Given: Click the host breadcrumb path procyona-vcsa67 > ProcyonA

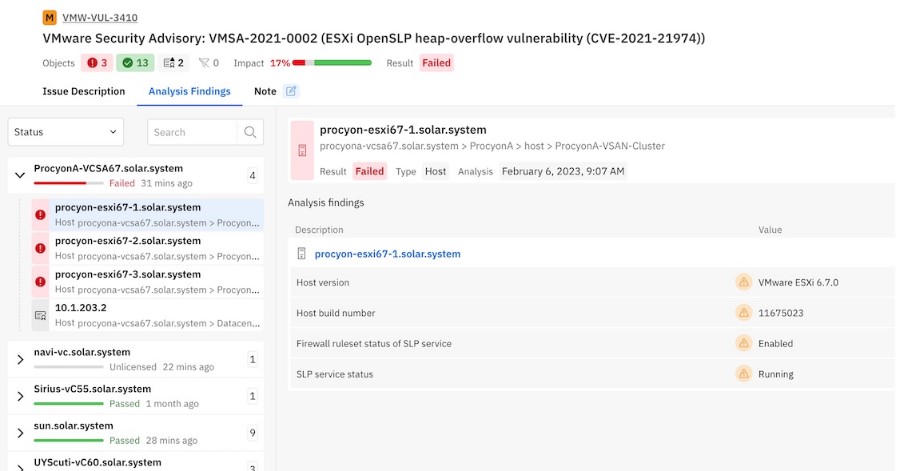Looking at the screenshot, I should pos(492,146).
